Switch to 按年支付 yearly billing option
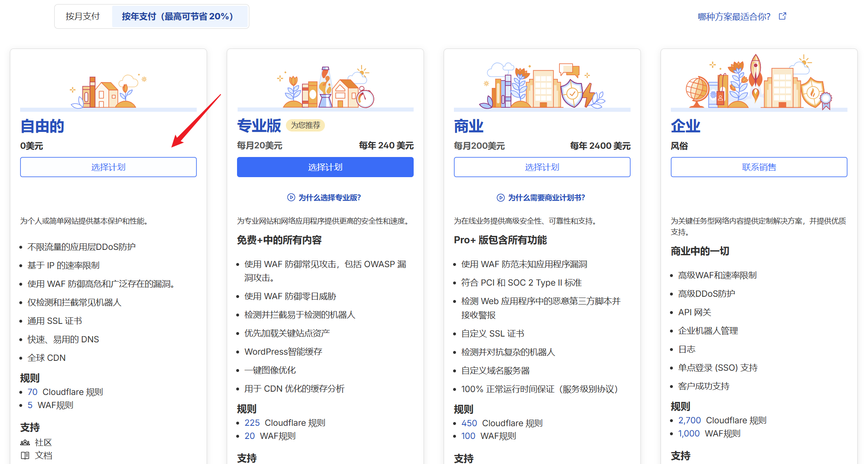 pos(177,16)
